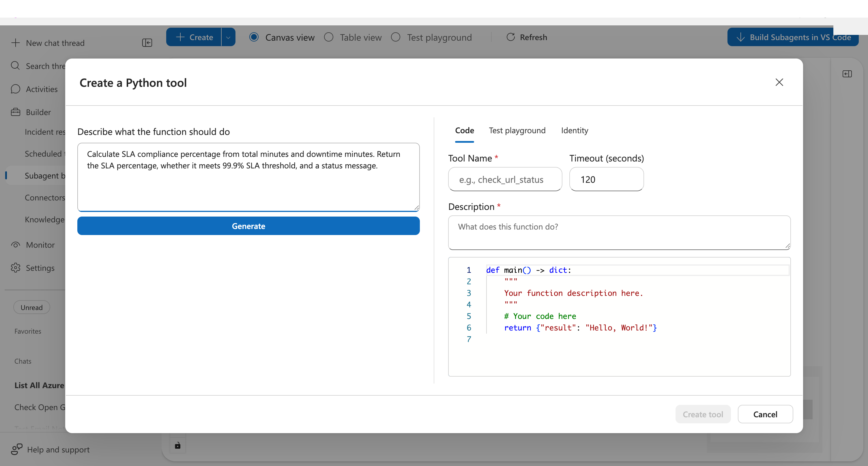Viewport: 868px width, 466px height.
Task: Switch to the Identity tab
Action: click(575, 131)
